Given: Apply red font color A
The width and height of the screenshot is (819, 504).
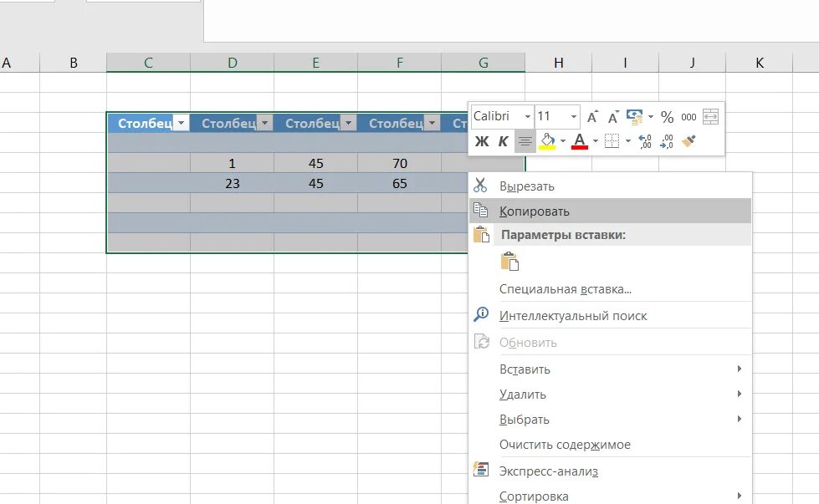Looking at the screenshot, I should pos(579,141).
